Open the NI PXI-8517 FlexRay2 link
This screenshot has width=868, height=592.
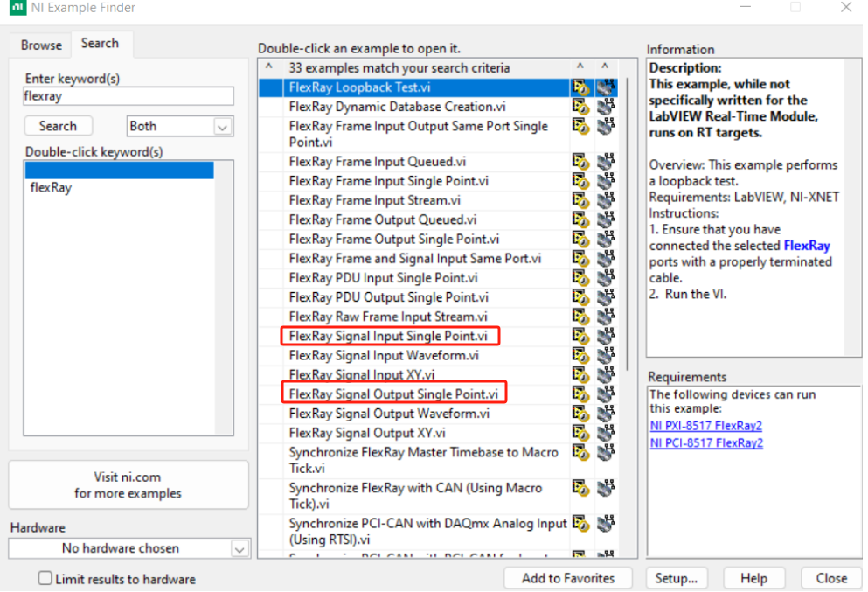[705, 426]
